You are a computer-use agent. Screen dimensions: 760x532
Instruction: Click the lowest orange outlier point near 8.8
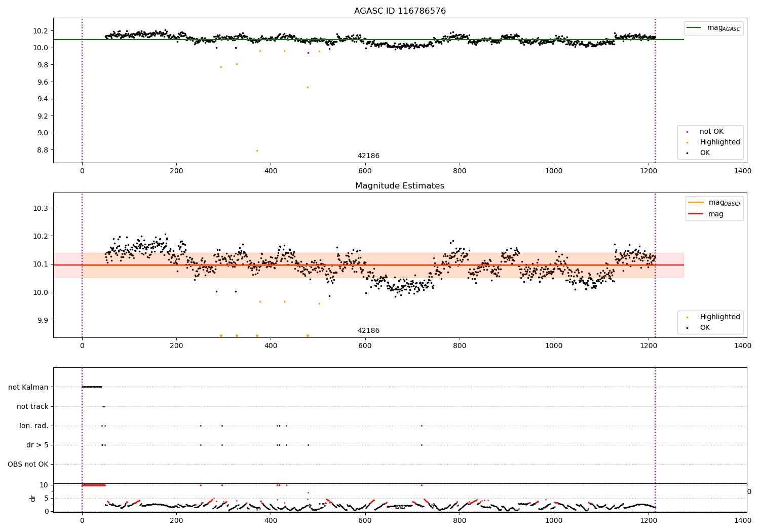(257, 150)
